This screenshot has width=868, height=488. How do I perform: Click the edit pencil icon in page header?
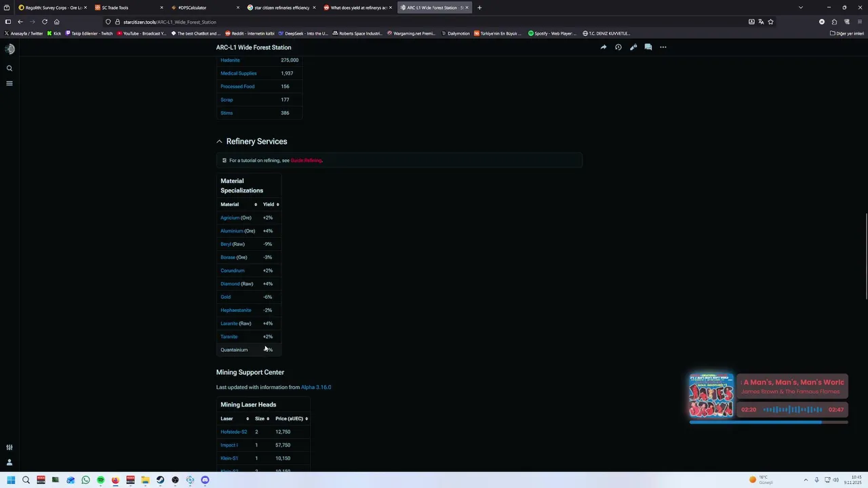tap(633, 47)
